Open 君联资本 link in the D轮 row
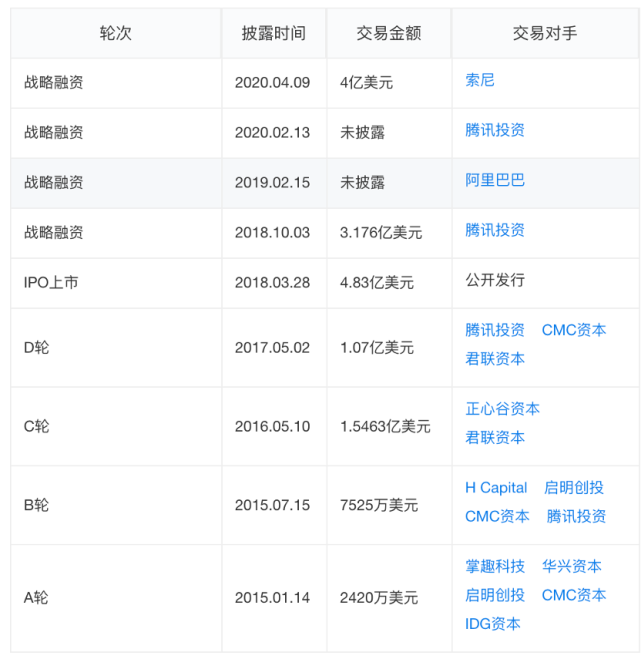 (494, 358)
